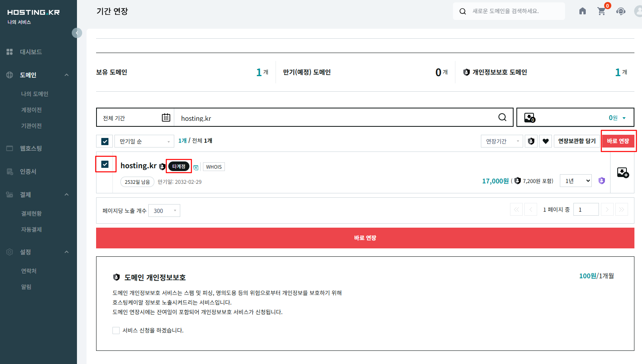The image size is (642, 364).
Task: Collapse the 설정 sidebar section
Action: (x=67, y=252)
